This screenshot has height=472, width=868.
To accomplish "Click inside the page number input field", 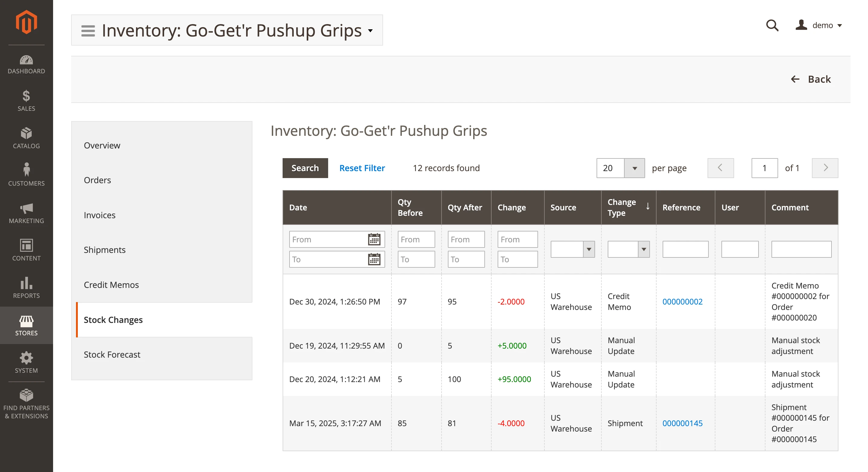I will [765, 168].
